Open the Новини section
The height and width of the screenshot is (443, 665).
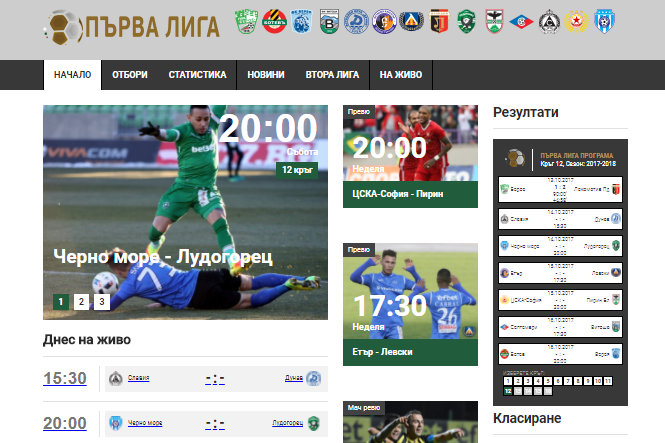266,75
